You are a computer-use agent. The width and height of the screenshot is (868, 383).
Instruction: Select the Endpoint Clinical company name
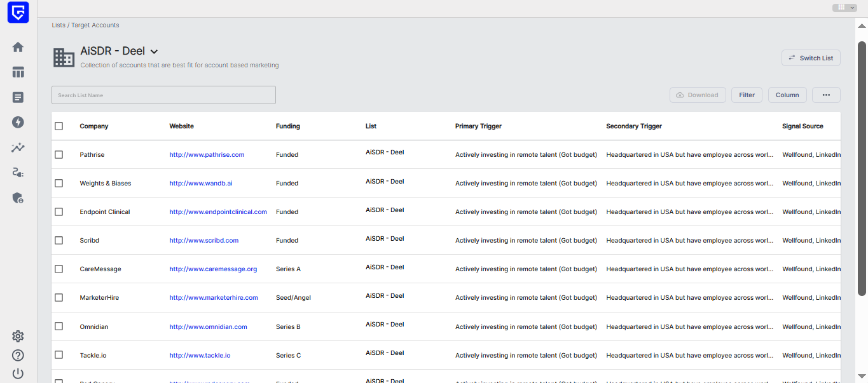(105, 212)
